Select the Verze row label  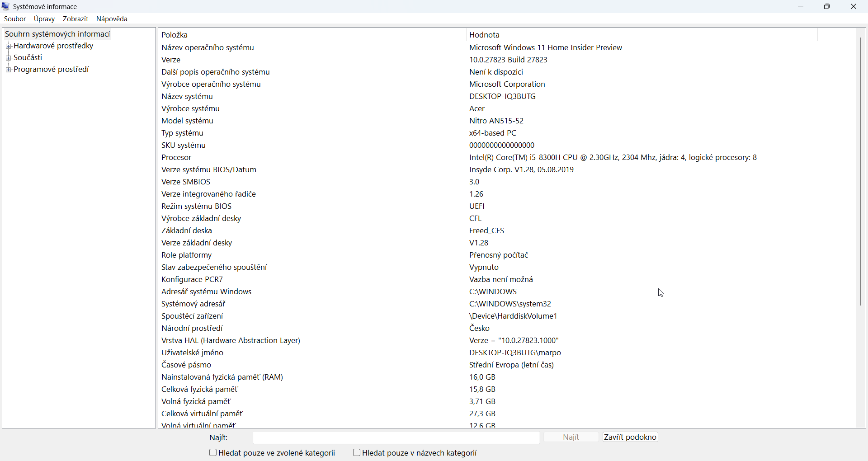point(171,60)
